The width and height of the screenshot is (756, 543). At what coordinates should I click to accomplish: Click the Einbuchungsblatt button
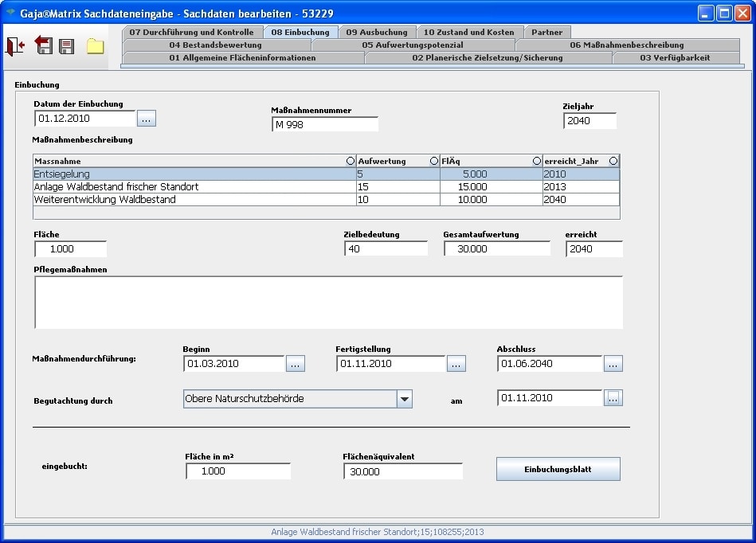pyautogui.click(x=558, y=469)
